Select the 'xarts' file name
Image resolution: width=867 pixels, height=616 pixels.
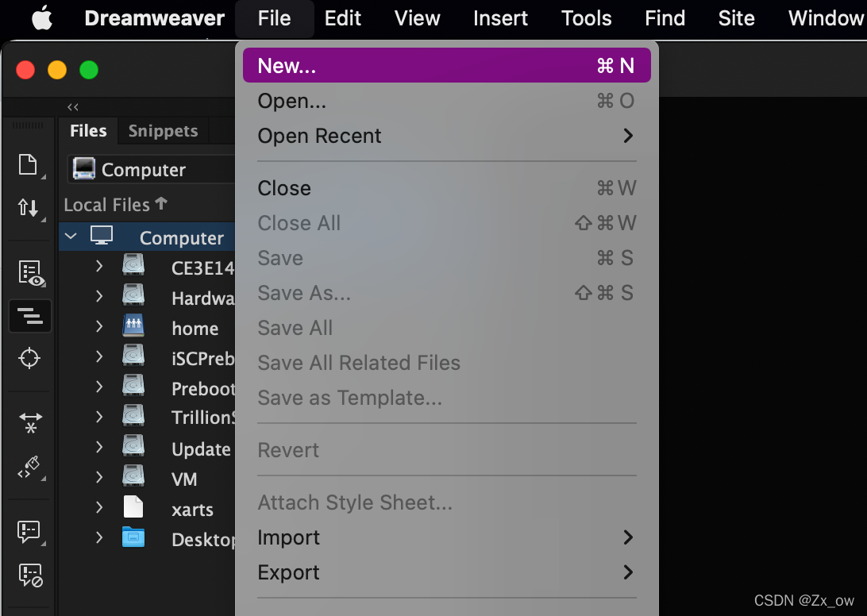(192, 510)
